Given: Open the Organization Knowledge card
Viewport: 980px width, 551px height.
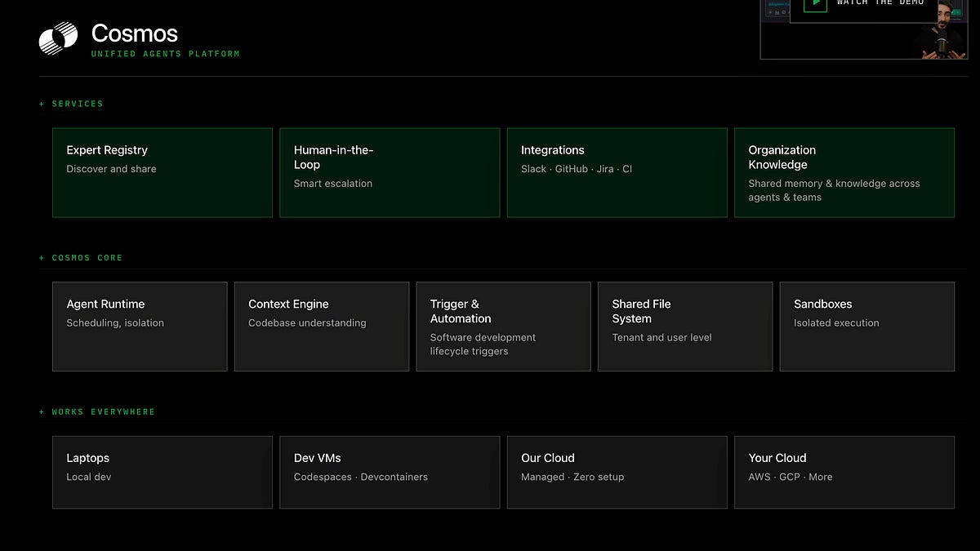Looking at the screenshot, I should click(844, 172).
